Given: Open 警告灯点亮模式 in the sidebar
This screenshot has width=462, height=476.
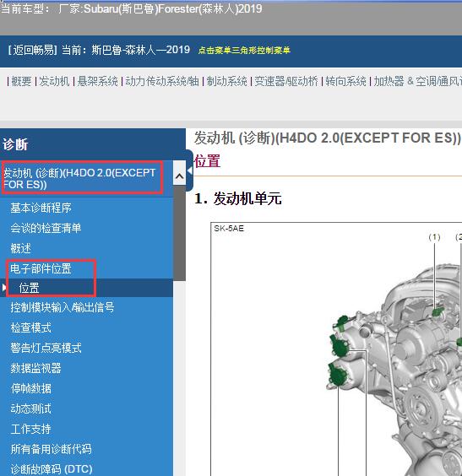Looking at the screenshot, I should click(x=46, y=348).
